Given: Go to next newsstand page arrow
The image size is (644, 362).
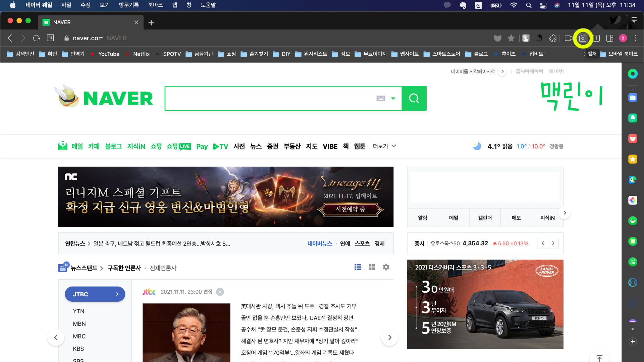Looking at the screenshot, I should coord(389,338).
